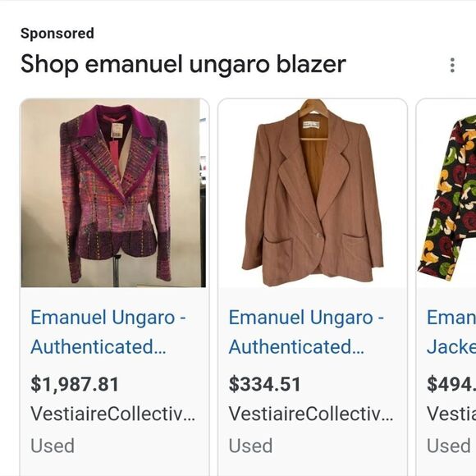The image size is (476, 476).
Task: Select the partially visible $494 price
Action: (451, 384)
